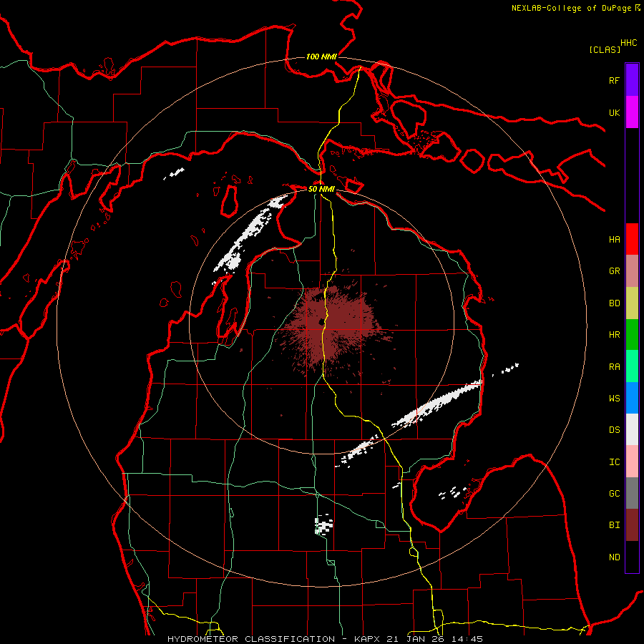Click the 50 NMI range ring label
The height and width of the screenshot is (644, 644).
pyautogui.click(x=321, y=189)
